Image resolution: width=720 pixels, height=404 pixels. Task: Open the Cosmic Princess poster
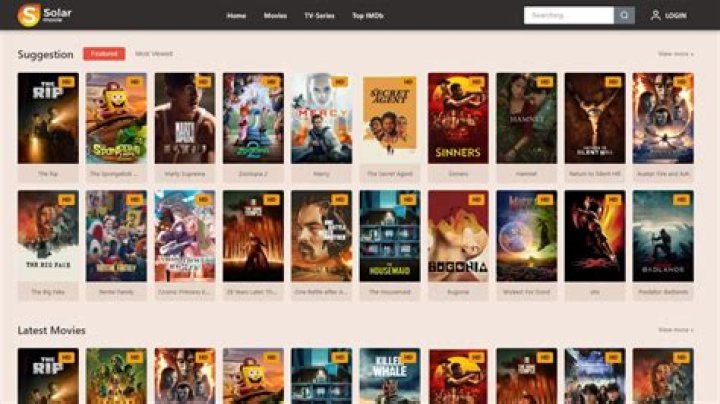[x=185, y=236]
